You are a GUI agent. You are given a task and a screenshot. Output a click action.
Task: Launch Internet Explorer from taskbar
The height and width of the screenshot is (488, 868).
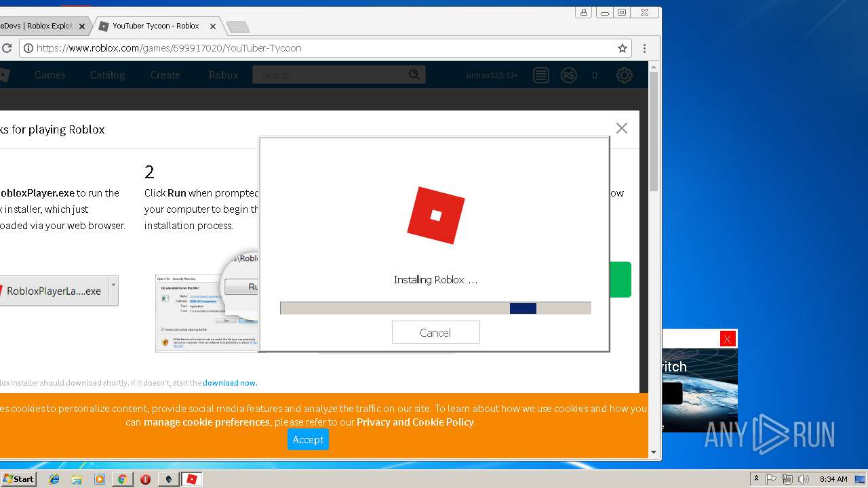54,479
